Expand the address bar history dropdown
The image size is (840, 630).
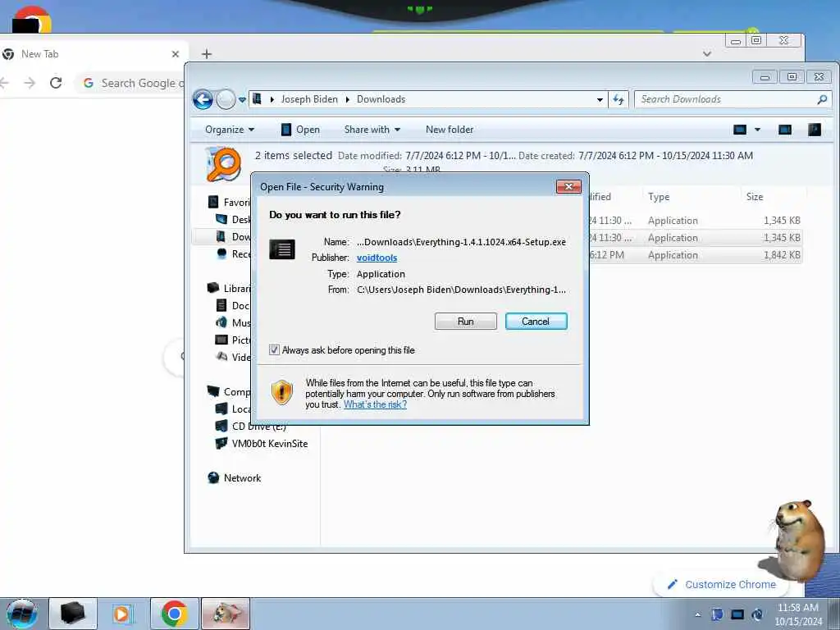click(x=600, y=99)
